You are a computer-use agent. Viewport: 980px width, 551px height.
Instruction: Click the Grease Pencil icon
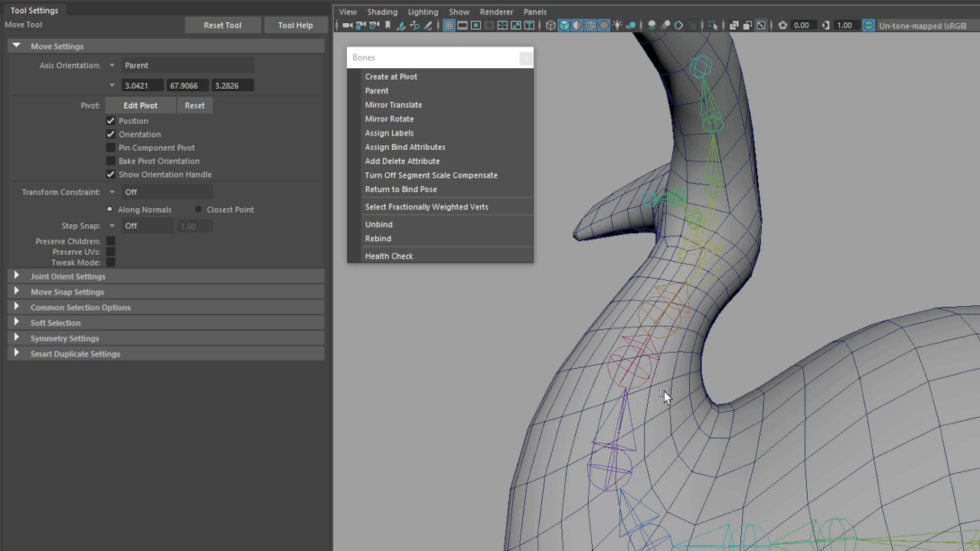[x=427, y=25]
